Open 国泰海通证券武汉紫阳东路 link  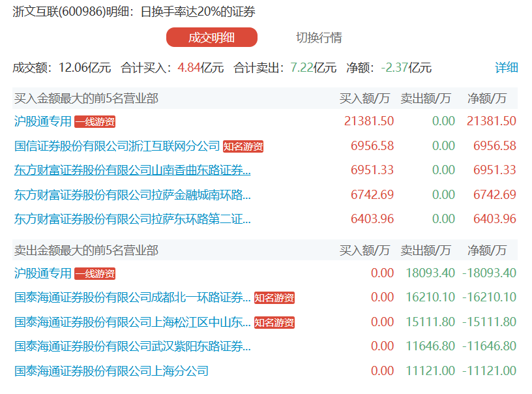tap(132, 346)
